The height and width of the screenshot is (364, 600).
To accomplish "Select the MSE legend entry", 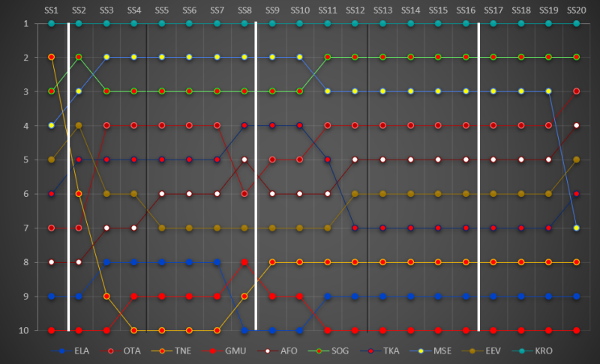I will pos(430,351).
